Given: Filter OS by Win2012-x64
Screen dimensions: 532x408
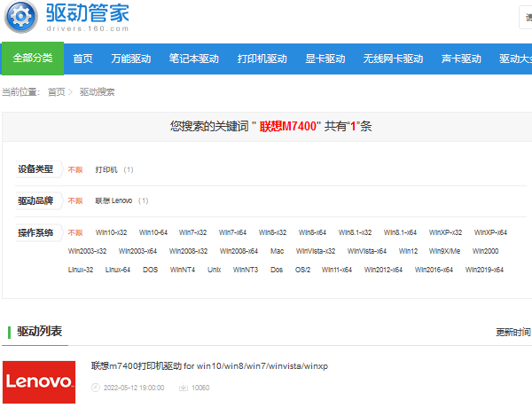Looking at the screenshot, I should pyautogui.click(x=383, y=270).
